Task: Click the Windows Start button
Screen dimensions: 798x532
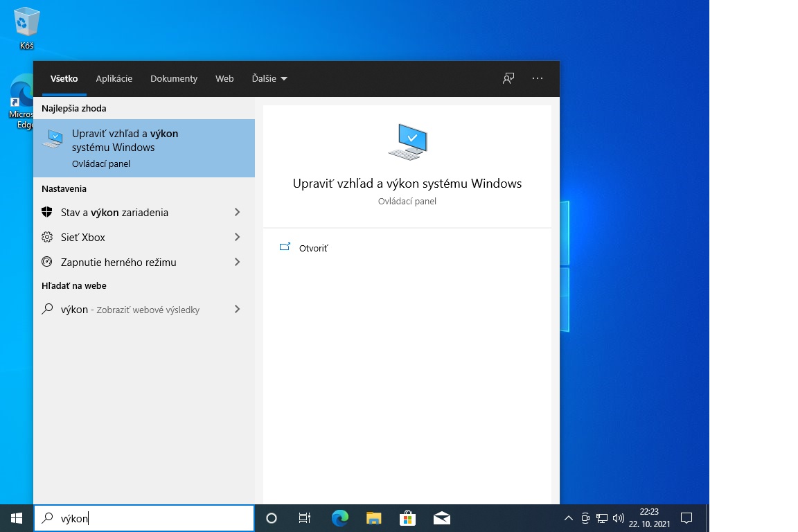Action: click(x=17, y=518)
